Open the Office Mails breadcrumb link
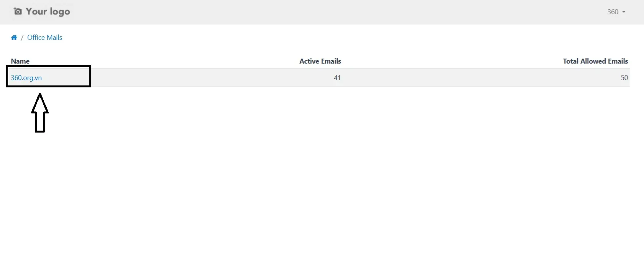 44,38
